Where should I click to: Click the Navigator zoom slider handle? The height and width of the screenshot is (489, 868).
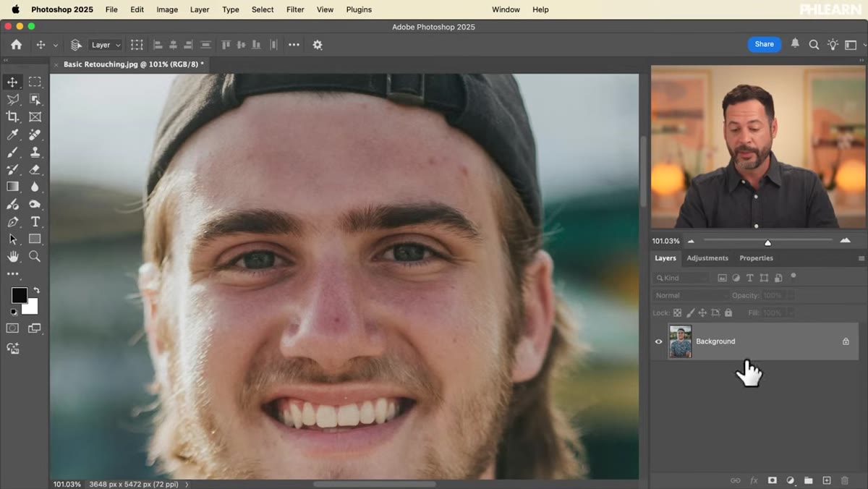point(767,242)
